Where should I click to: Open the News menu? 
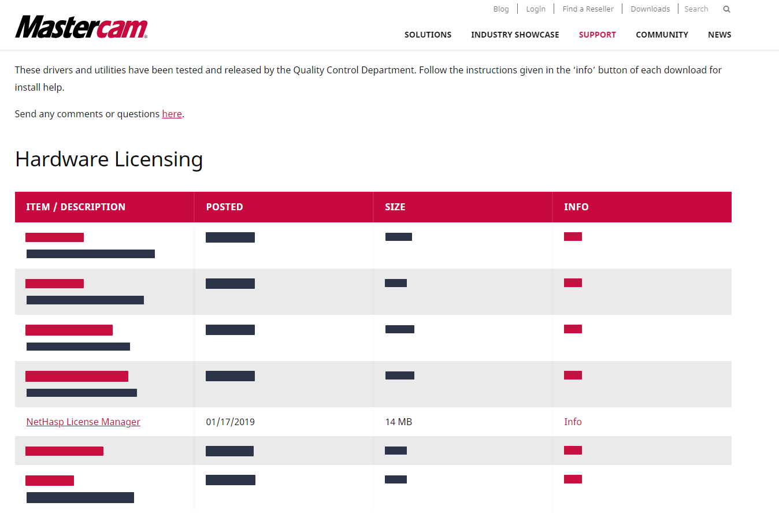point(719,35)
